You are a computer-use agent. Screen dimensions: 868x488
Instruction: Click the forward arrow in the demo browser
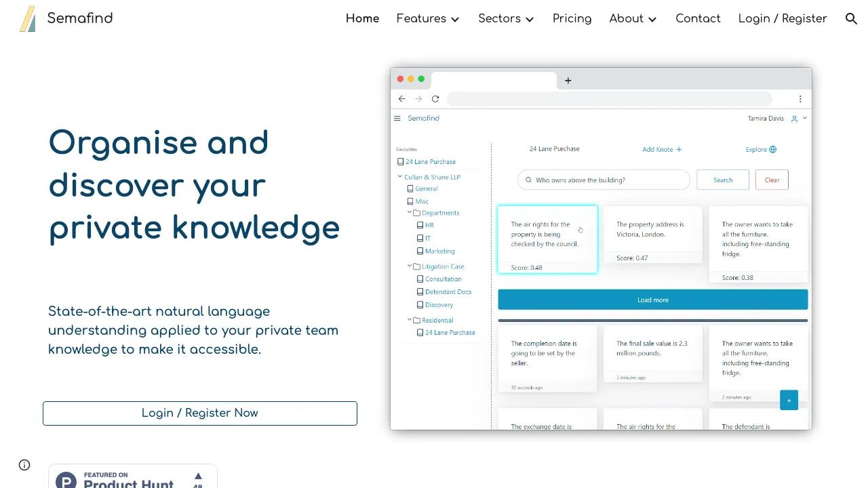(x=418, y=99)
